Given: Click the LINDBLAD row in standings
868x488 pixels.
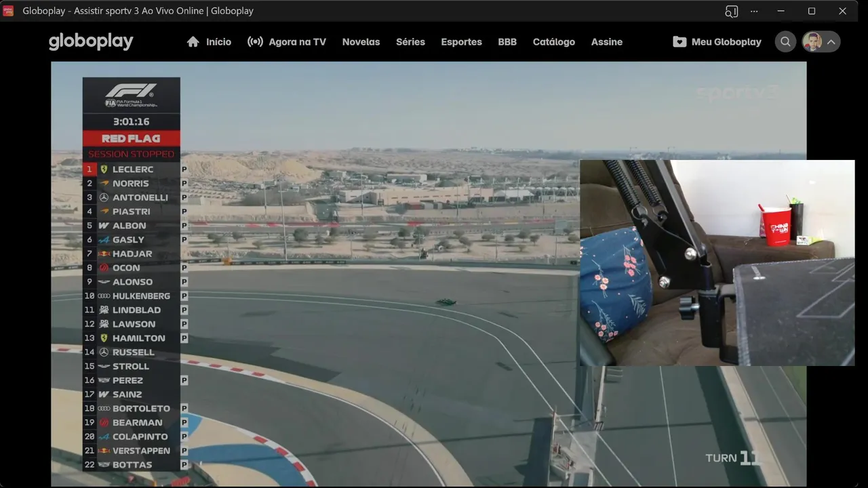Looking at the screenshot, I should tap(132, 310).
